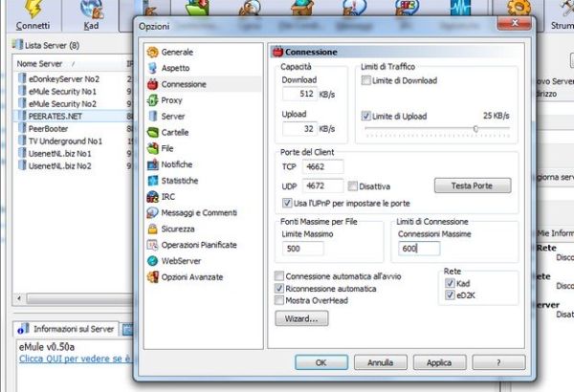The image size is (574, 392).
Task: Open the connection Wizard
Action: click(301, 318)
